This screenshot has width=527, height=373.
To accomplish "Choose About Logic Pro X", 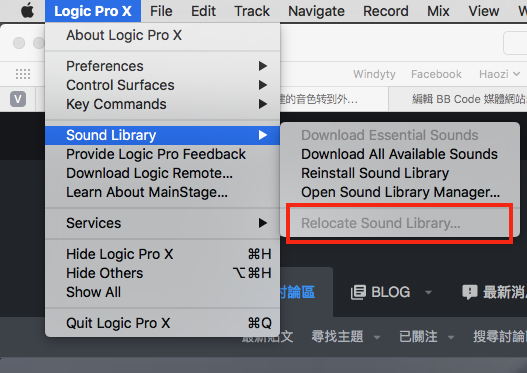I will click(162, 35).
